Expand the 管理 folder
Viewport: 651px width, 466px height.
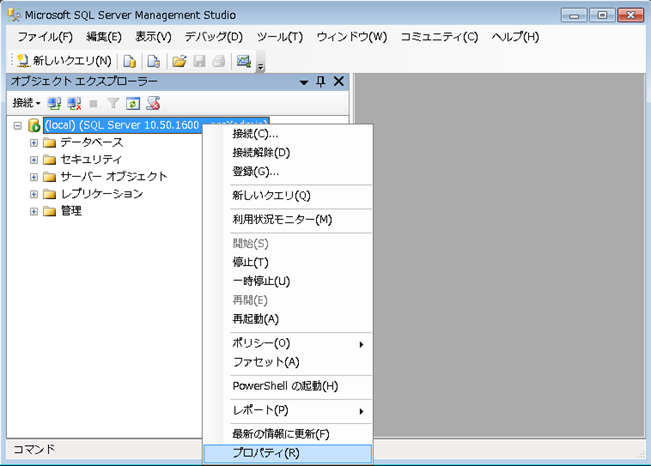[x=34, y=211]
